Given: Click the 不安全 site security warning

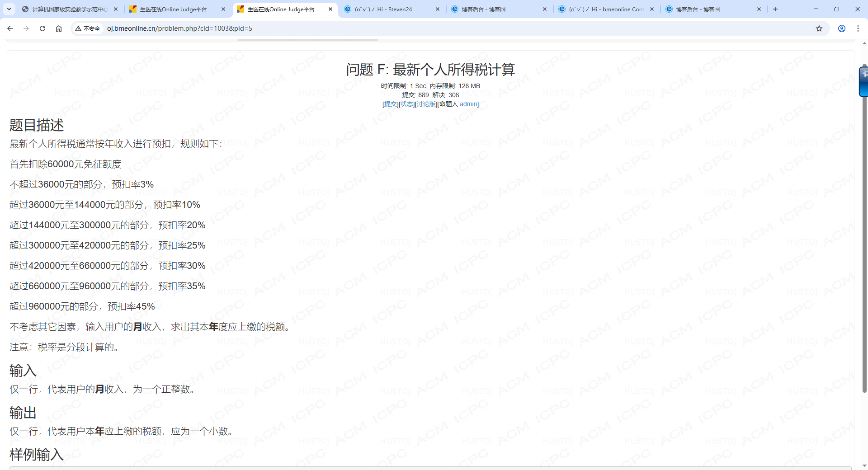Looking at the screenshot, I should point(88,28).
